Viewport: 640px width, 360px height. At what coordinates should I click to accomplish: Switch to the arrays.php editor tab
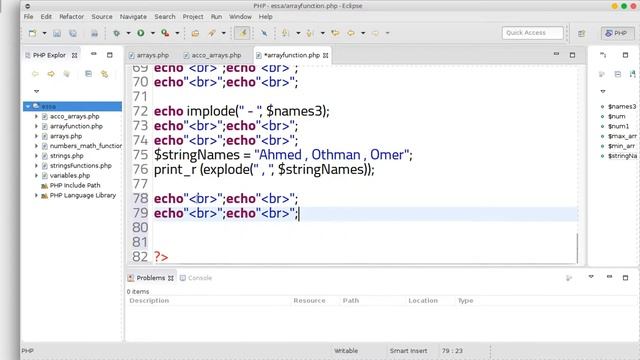149,55
